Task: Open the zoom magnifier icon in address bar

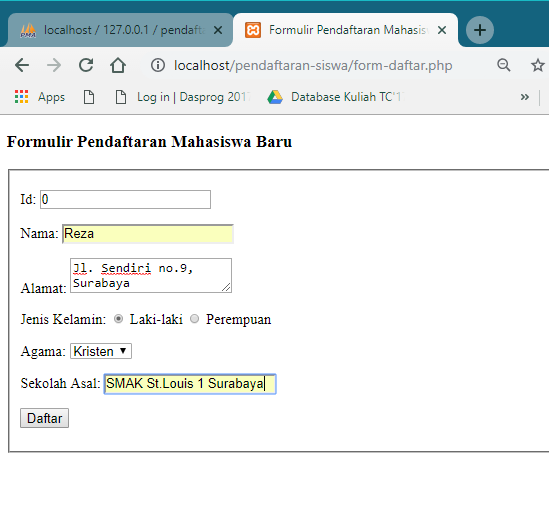Action: click(504, 65)
